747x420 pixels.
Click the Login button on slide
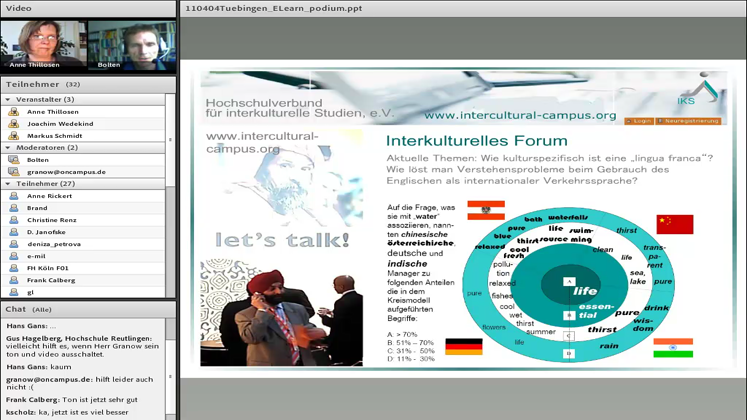click(x=639, y=121)
